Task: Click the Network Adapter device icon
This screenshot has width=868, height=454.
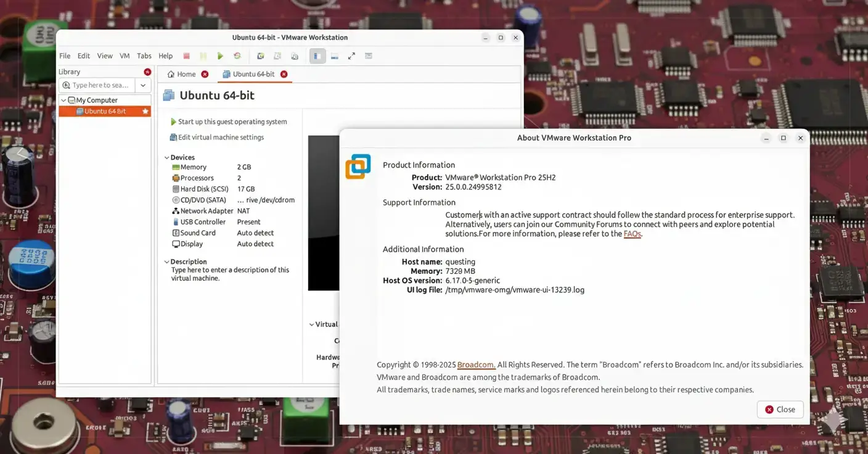Action: point(176,211)
